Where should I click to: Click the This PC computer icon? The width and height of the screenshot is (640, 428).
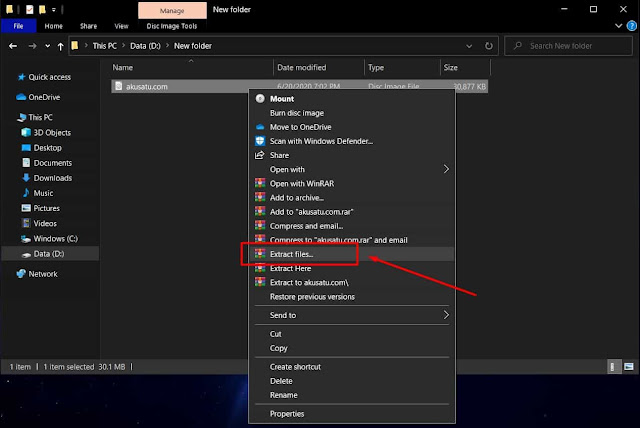[22, 118]
